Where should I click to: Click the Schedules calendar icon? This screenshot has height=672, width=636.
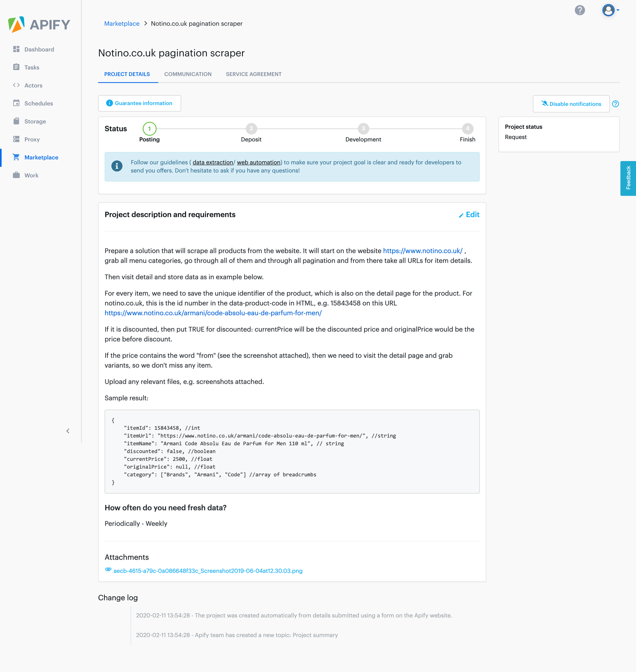click(x=16, y=103)
